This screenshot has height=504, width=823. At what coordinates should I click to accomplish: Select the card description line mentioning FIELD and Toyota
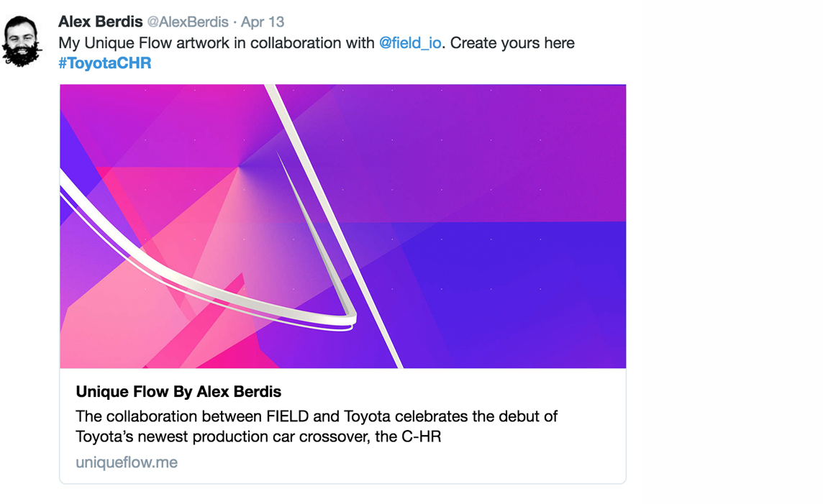click(x=317, y=416)
